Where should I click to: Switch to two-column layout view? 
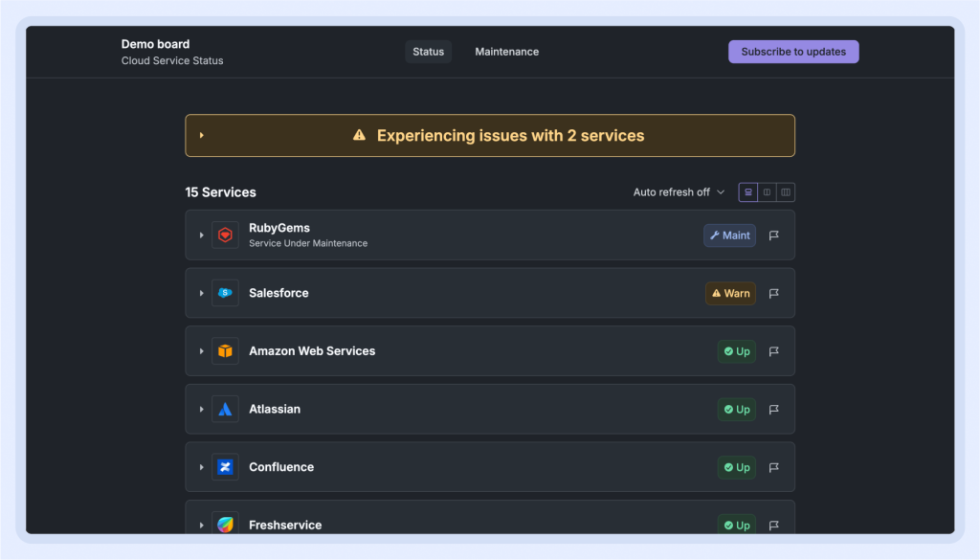[x=767, y=192]
